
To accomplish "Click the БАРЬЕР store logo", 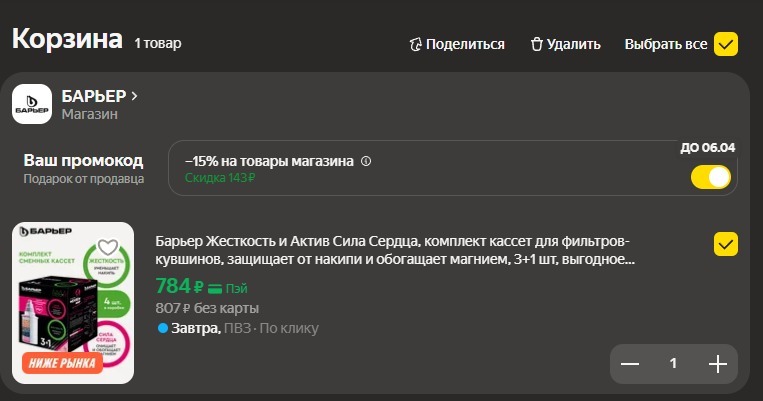I will 32,105.
